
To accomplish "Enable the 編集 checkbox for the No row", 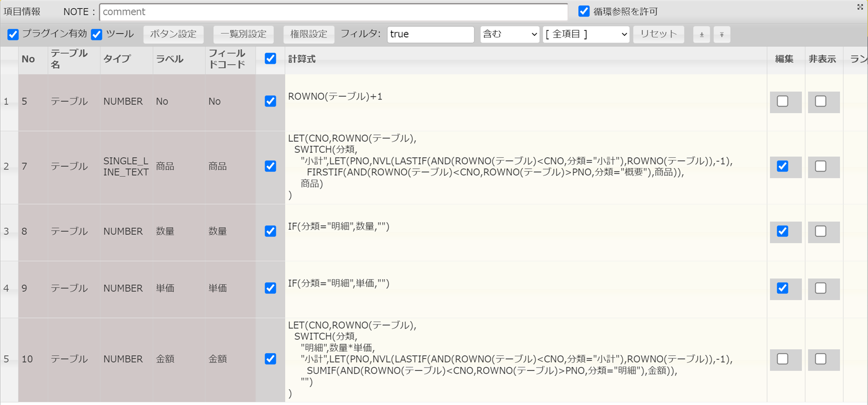I will [x=782, y=101].
